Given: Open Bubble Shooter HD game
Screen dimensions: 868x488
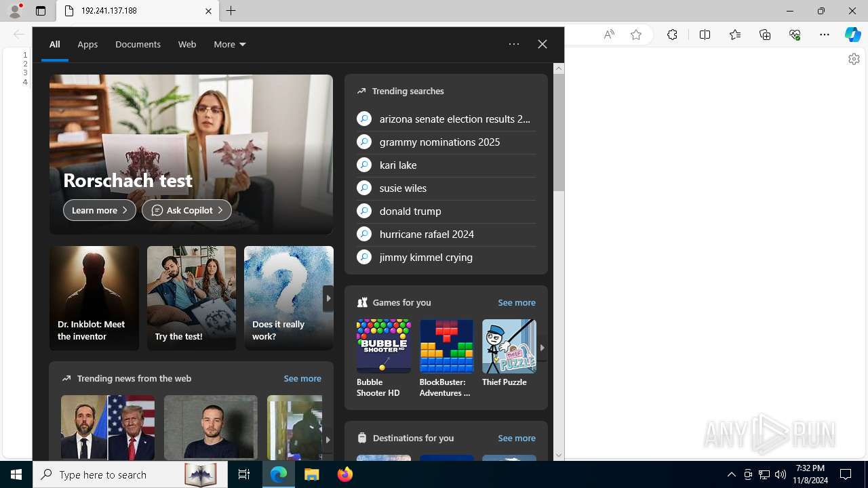Looking at the screenshot, I should 383,359.
